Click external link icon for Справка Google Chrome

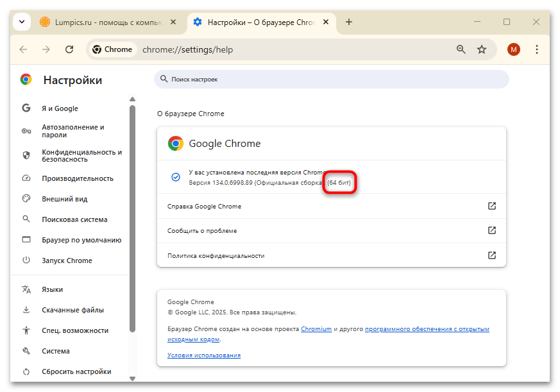pyautogui.click(x=492, y=206)
